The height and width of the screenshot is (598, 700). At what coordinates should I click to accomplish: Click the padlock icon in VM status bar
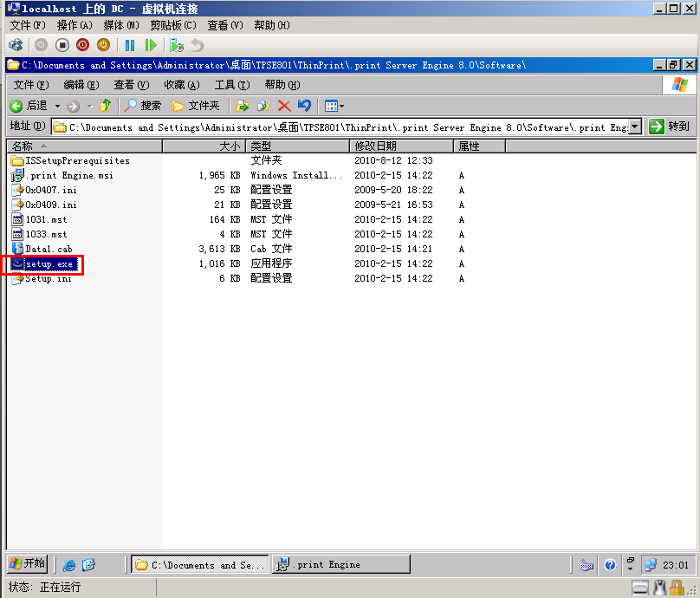(677, 588)
